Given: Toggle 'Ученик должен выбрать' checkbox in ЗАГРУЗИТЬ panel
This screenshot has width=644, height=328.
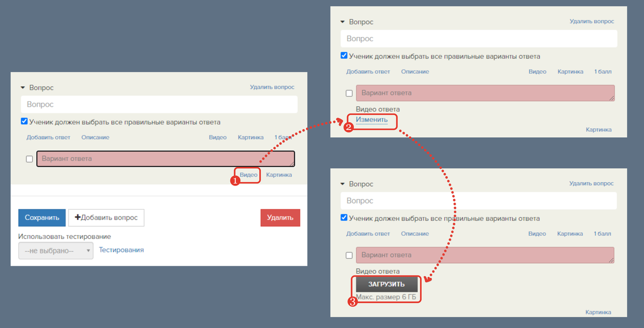Looking at the screenshot, I should tap(344, 218).
